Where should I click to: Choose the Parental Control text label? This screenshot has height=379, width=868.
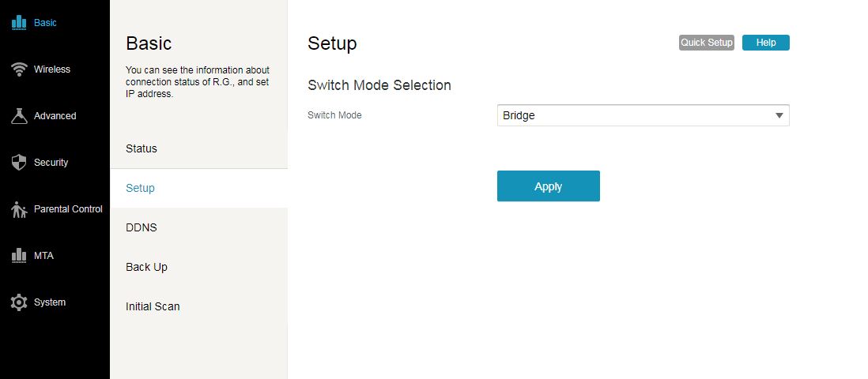coord(68,209)
